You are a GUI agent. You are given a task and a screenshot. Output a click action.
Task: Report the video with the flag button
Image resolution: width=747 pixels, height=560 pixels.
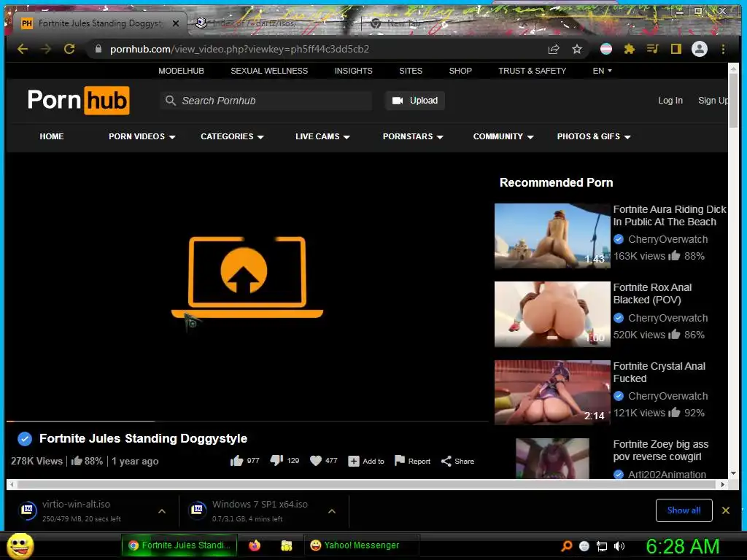coord(412,461)
